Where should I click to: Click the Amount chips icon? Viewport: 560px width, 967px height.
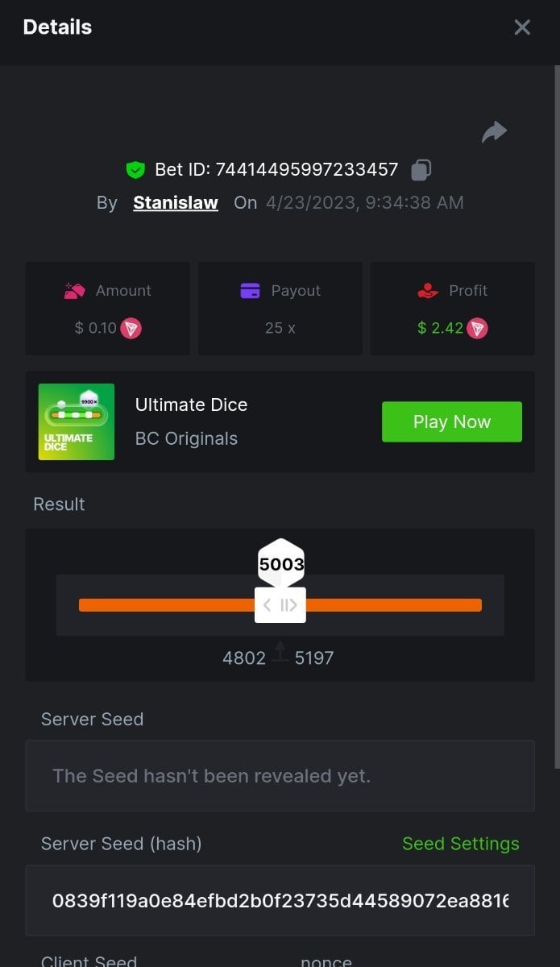[x=75, y=291]
